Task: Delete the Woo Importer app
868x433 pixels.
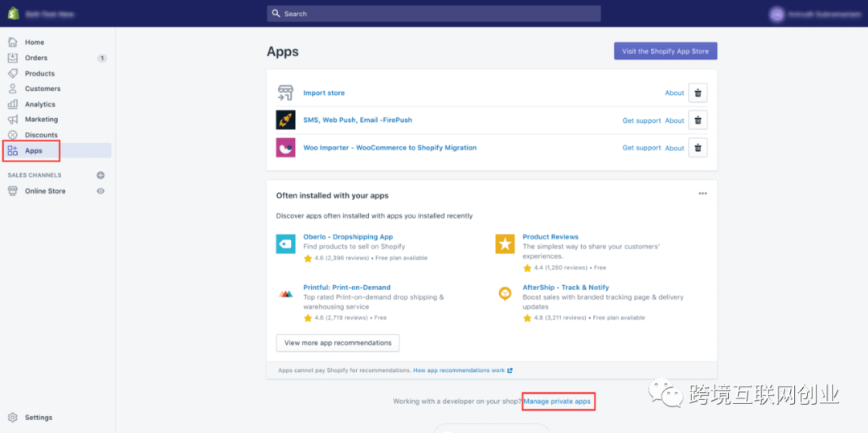Action: (698, 148)
